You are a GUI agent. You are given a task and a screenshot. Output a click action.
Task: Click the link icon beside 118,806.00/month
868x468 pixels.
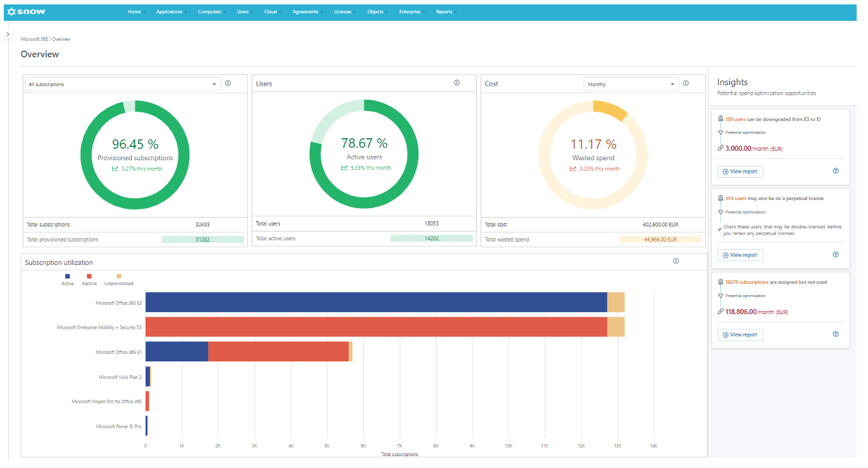(x=720, y=312)
